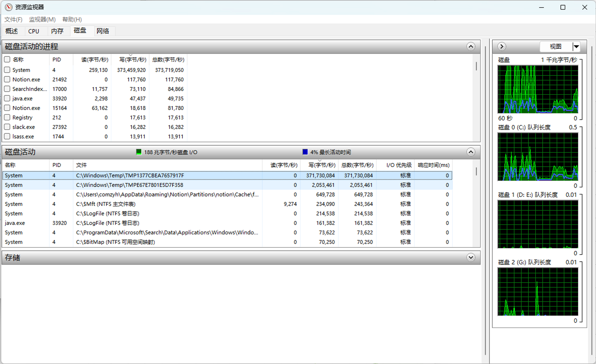Open the 网络 tab
This screenshot has width=596, height=364.
(x=103, y=31)
